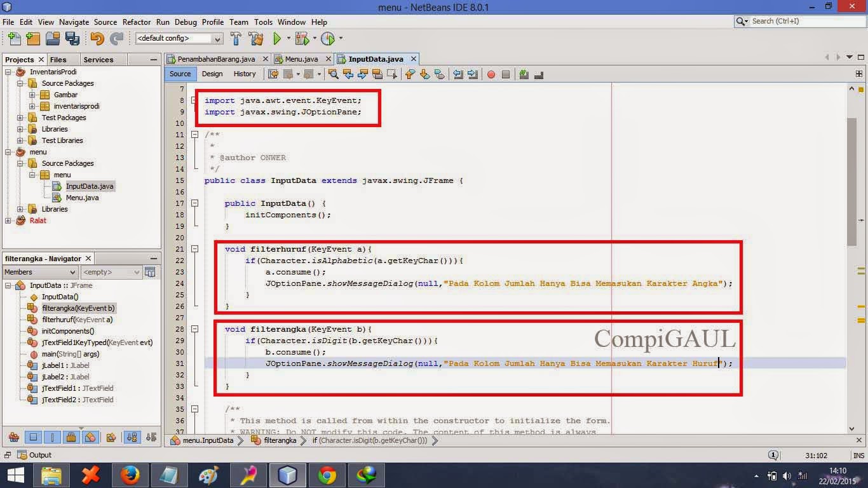Open the default config dropdown
This screenshot has height=488, width=868.
(217, 39)
